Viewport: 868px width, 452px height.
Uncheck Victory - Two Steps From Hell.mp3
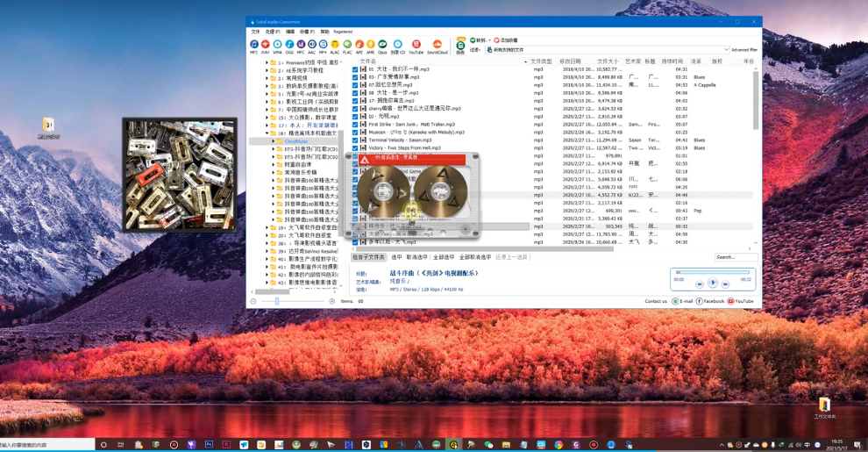click(355, 148)
